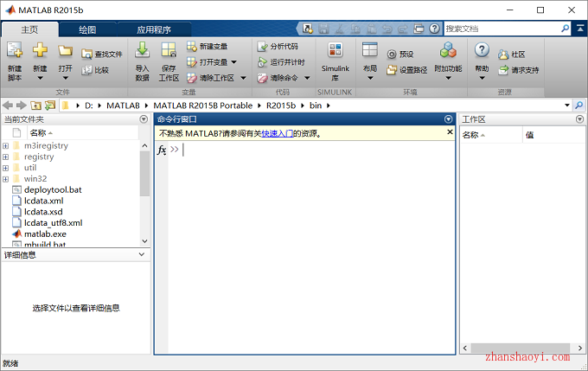Expand the win32 folder
This screenshot has width=588, height=371.
[6, 179]
